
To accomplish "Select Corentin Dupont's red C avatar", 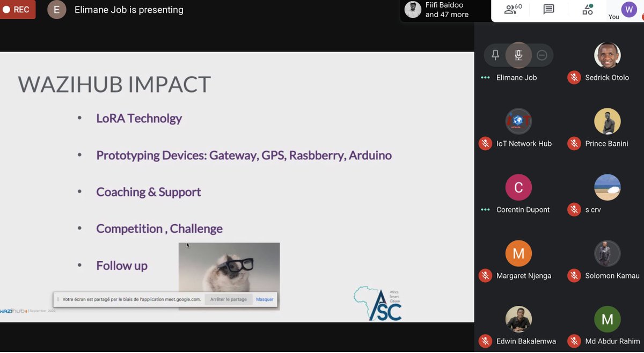I will pyautogui.click(x=518, y=187).
